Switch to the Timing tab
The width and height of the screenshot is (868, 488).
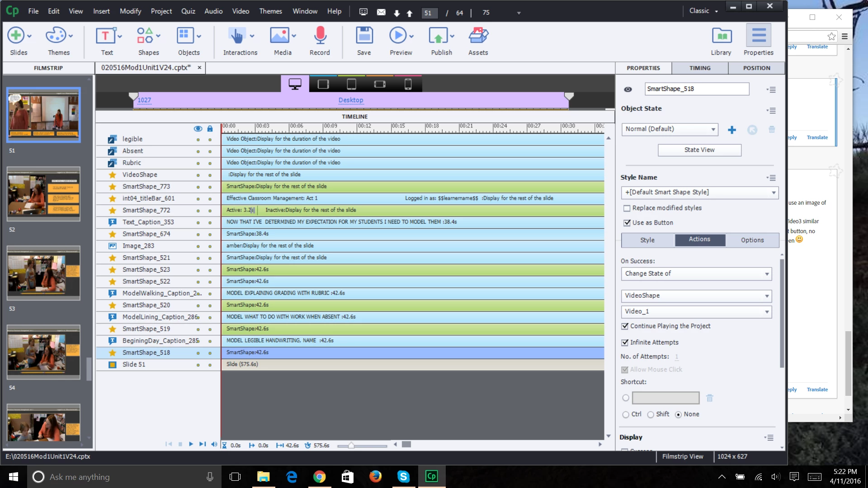(700, 68)
